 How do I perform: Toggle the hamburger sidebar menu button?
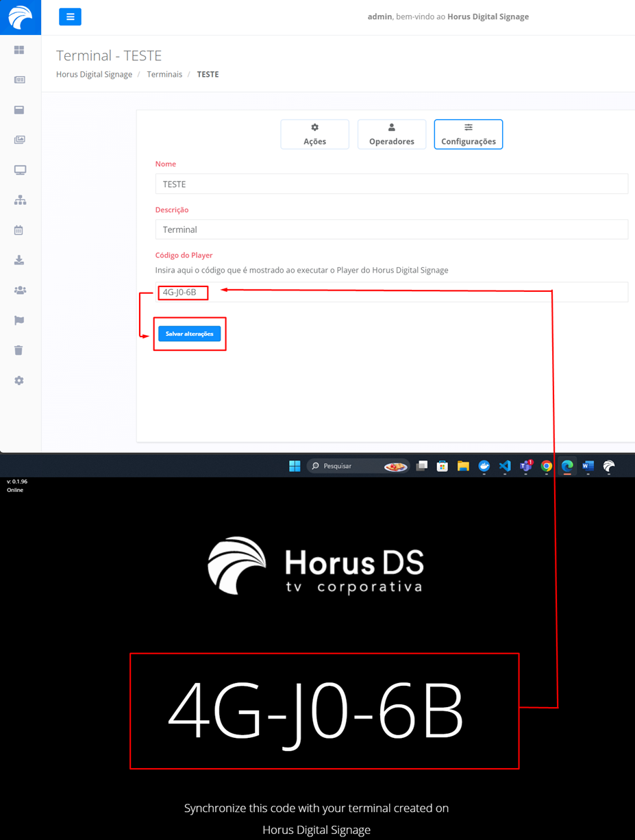coord(70,16)
